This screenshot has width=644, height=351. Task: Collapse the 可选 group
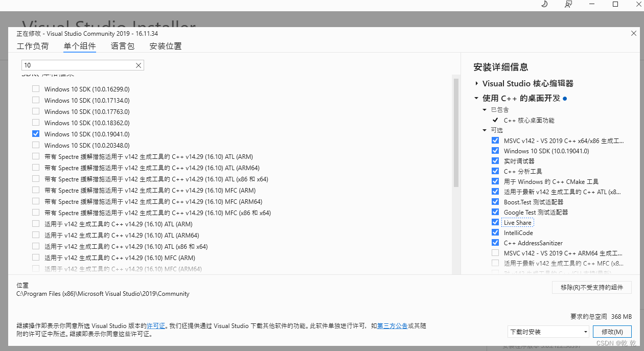click(485, 130)
